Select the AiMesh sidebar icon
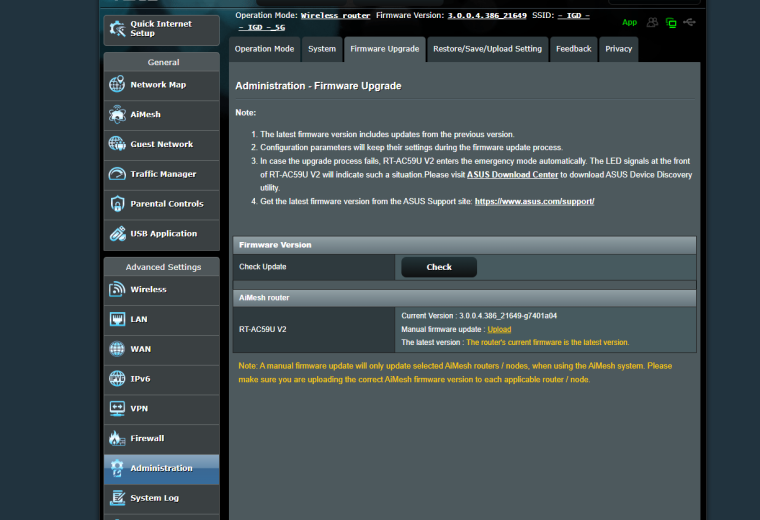Image resolution: width=760 pixels, height=520 pixels. coord(117,114)
